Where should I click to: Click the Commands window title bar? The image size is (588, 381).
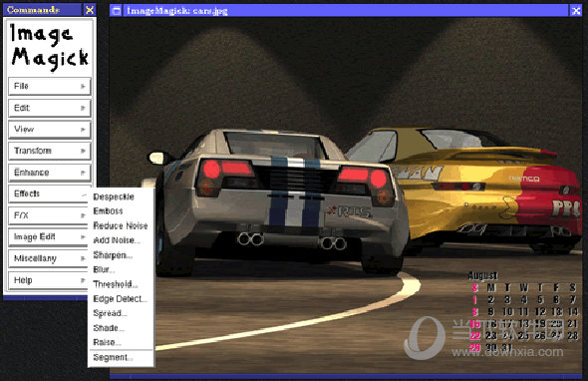tap(43, 10)
